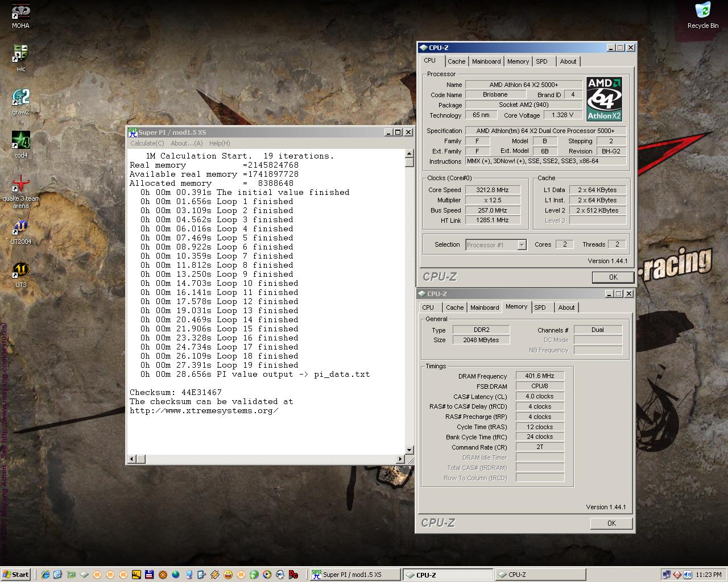This screenshot has width=728, height=582.
Task: Click Super PI horizontal scrollbar left arrow
Action: 131,459
